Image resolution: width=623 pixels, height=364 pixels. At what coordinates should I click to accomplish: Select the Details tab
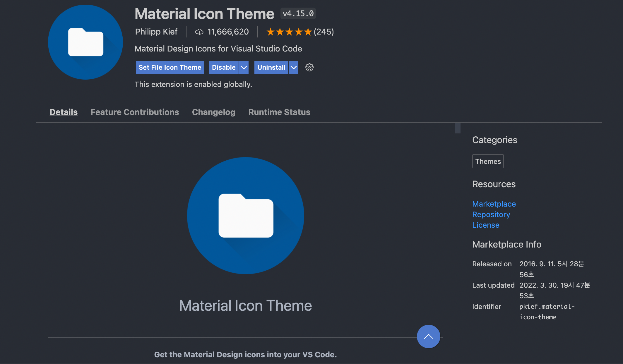64,112
